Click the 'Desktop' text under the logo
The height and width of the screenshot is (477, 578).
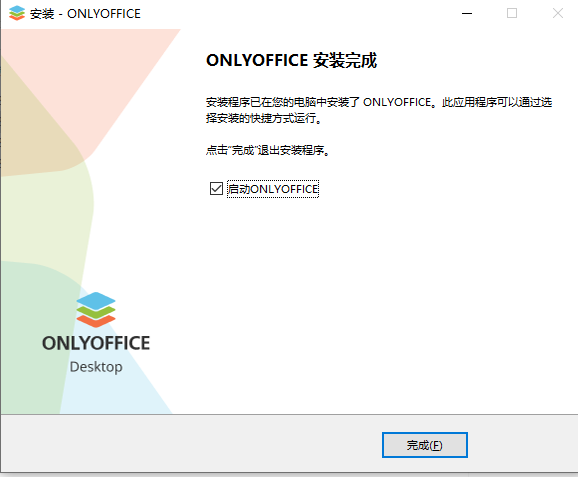96,367
